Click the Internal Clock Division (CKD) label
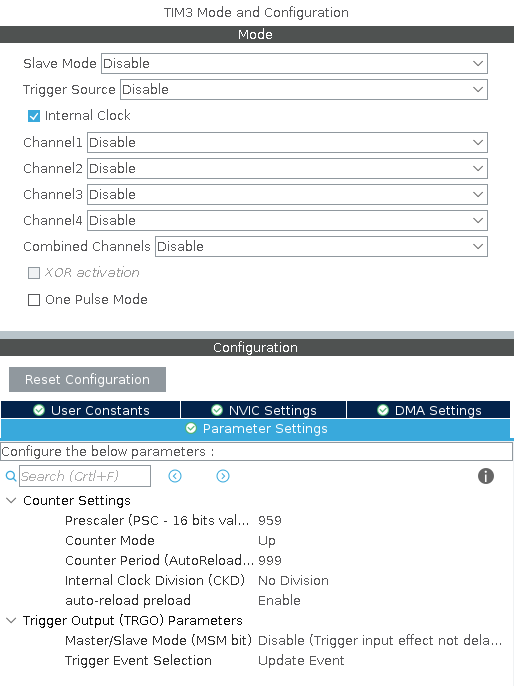Image resolution: width=514 pixels, height=686 pixels. click(x=155, y=581)
